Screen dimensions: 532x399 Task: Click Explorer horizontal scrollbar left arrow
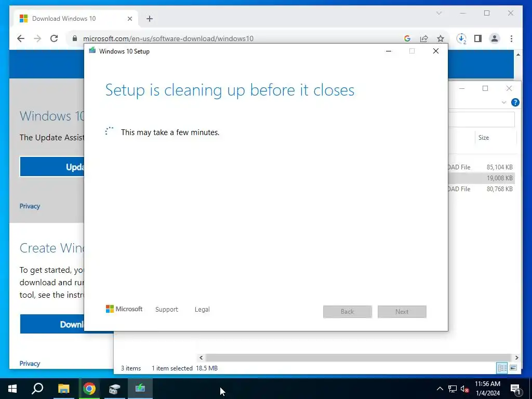click(x=201, y=357)
